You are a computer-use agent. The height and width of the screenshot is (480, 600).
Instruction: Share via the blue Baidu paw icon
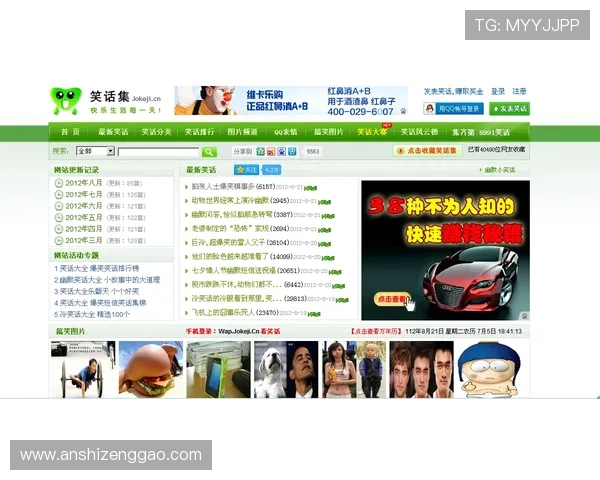click(x=282, y=152)
